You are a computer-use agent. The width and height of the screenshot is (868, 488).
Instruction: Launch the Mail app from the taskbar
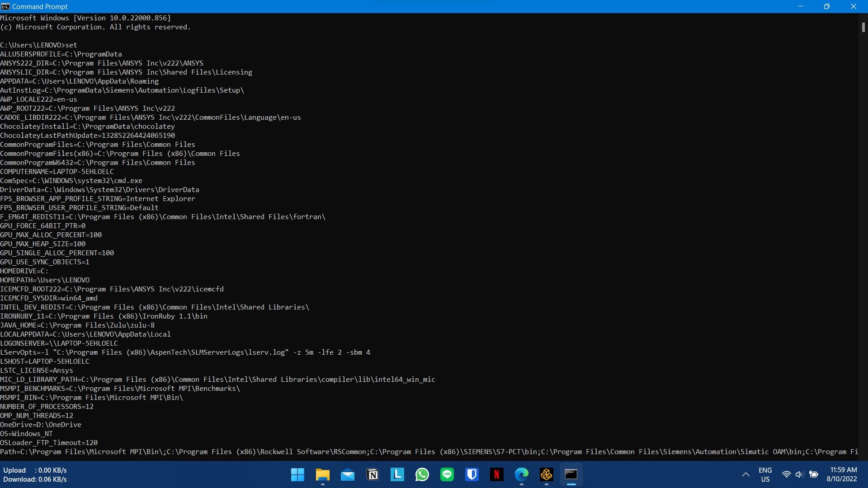click(347, 474)
